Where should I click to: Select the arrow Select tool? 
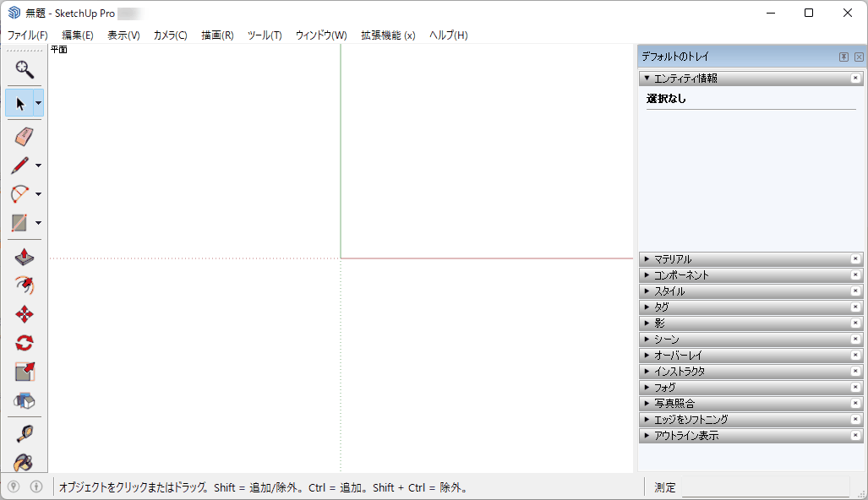(20, 103)
